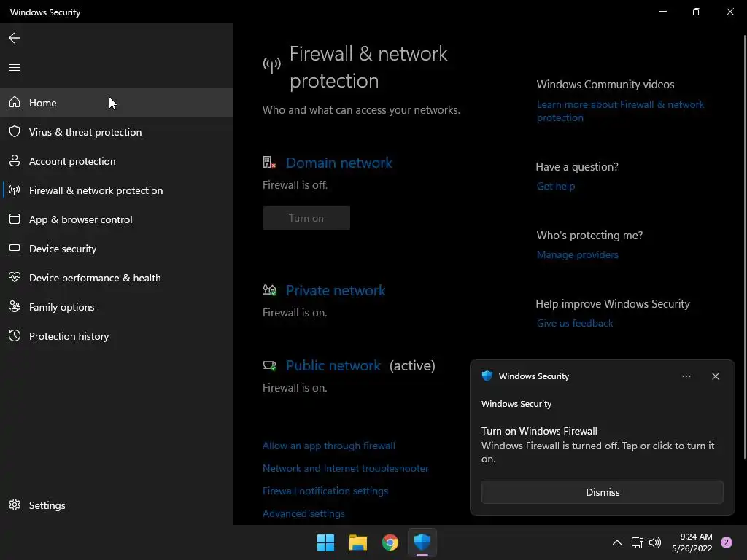The height and width of the screenshot is (560, 747).
Task: Show hidden system tray icons chevron
Action: (x=616, y=542)
